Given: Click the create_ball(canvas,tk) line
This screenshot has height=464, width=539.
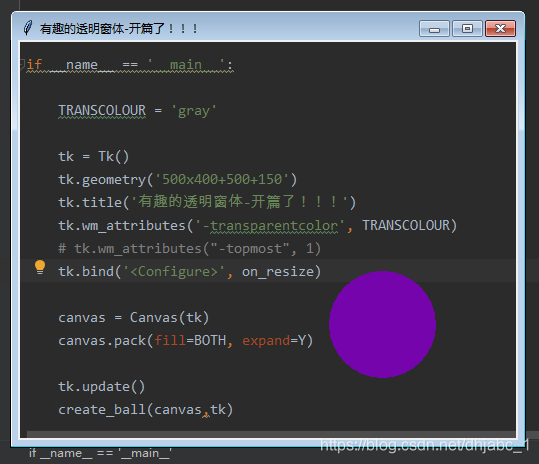Looking at the screenshot, I should coord(146,410).
